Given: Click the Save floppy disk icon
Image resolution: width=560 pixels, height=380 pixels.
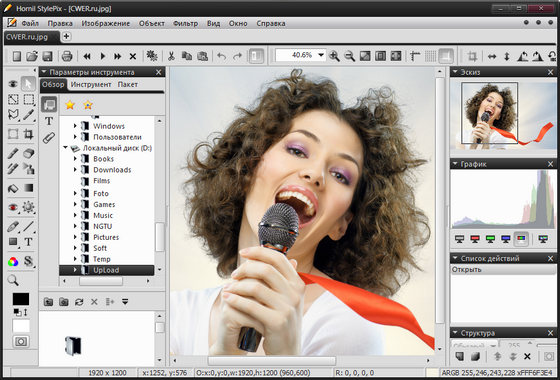Looking at the screenshot, I should (x=48, y=56).
